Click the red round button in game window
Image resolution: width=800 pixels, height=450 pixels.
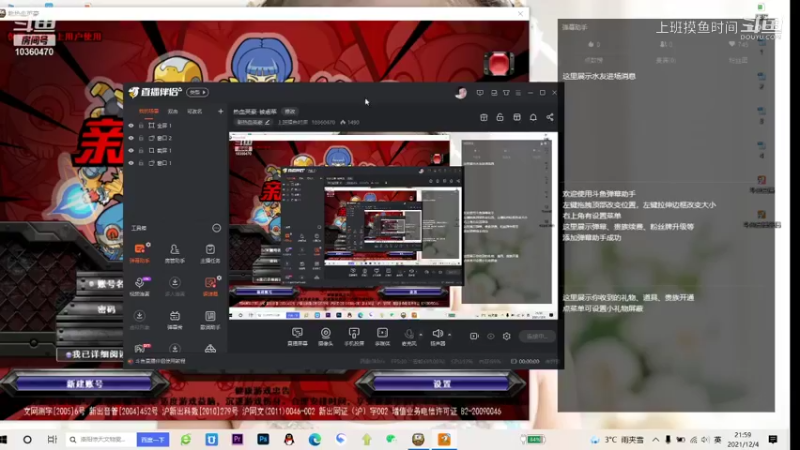click(498, 64)
